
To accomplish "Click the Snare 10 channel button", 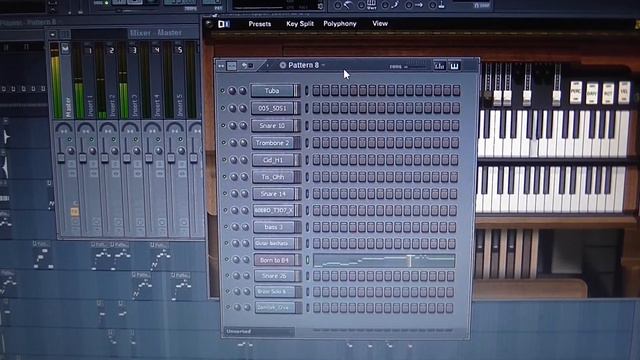I will click(275, 125).
